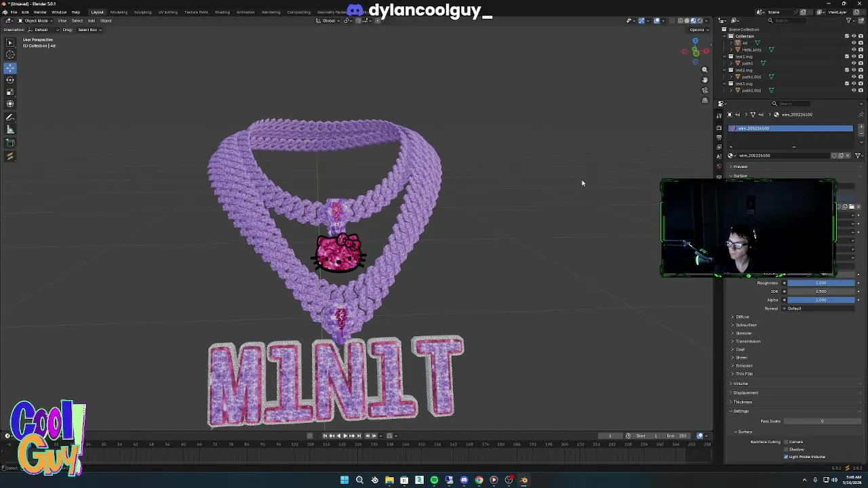This screenshot has height=488, width=868.
Task: Toggle visibility of path1.001
Action: (x=854, y=77)
